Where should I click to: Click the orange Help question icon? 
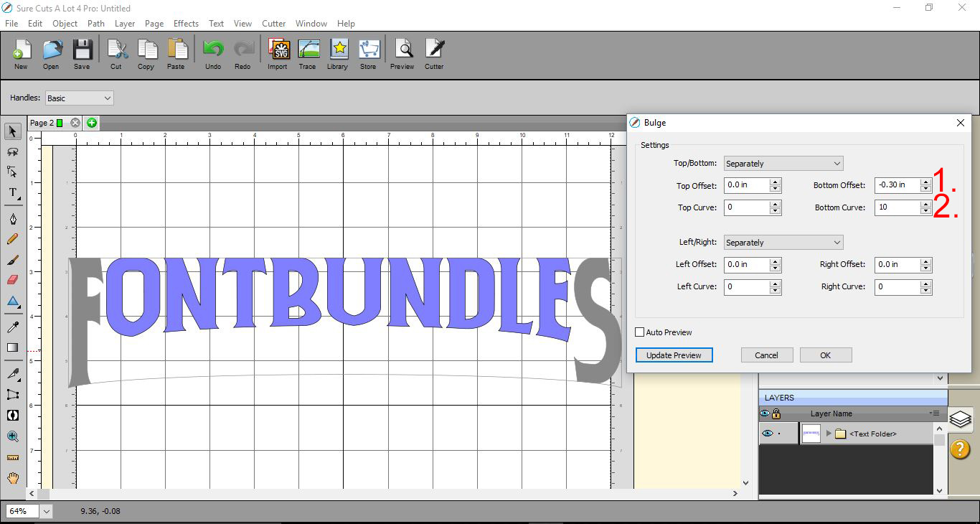coord(960,449)
